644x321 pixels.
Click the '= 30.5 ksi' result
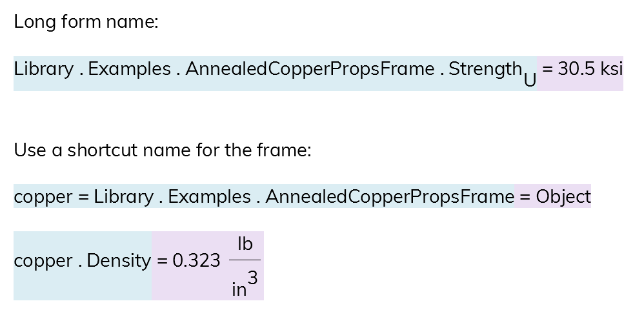pyautogui.click(x=583, y=69)
